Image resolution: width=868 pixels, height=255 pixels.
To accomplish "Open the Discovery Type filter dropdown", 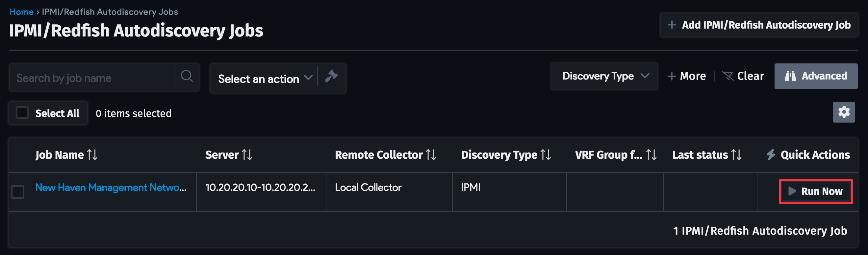I will (604, 76).
